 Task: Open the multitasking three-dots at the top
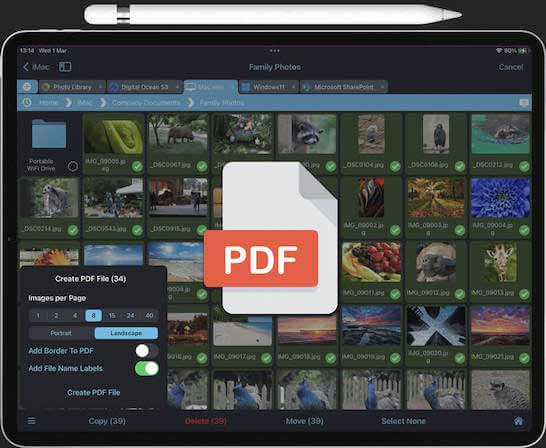(x=274, y=50)
